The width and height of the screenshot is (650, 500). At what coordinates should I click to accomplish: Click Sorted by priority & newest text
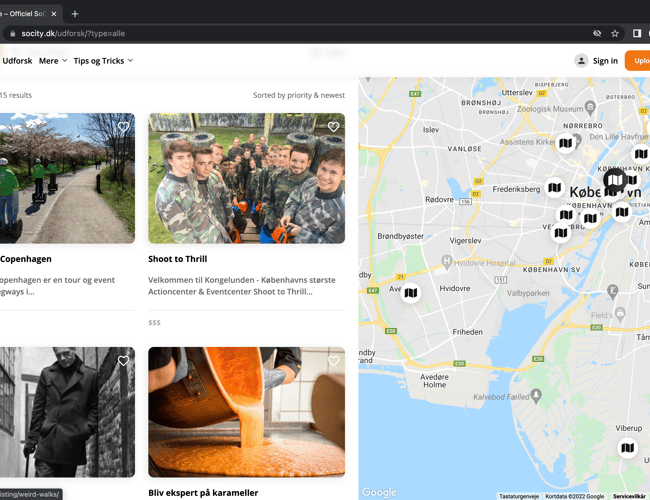tap(299, 95)
